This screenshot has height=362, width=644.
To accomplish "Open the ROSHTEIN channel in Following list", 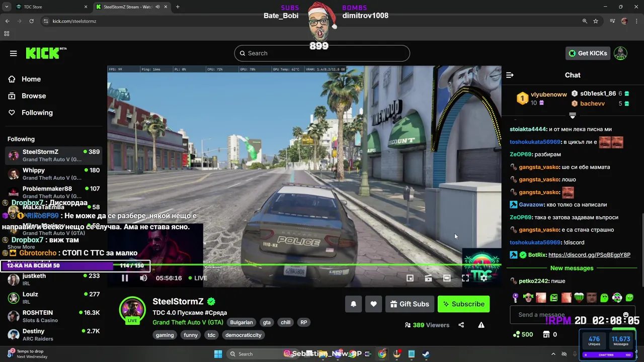I will tap(53, 316).
